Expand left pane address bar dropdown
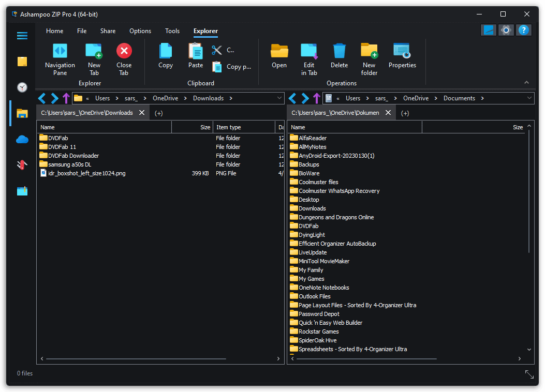 coord(279,98)
